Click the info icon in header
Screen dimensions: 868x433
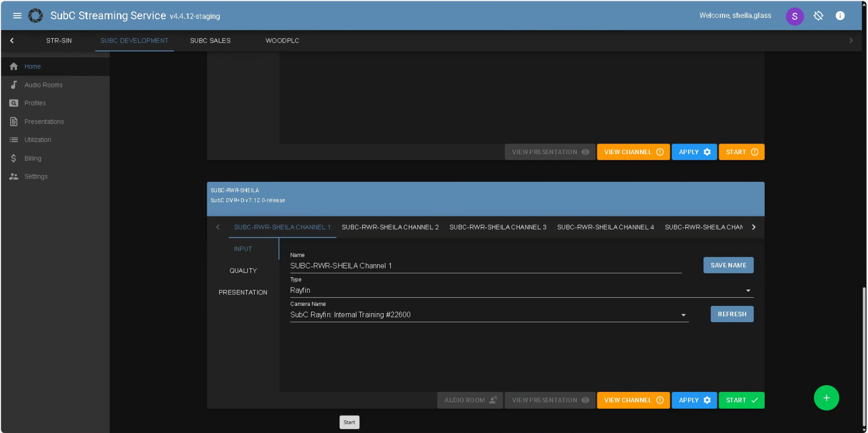tap(840, 16)
